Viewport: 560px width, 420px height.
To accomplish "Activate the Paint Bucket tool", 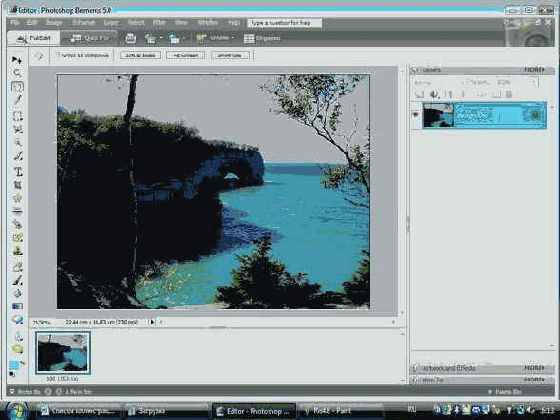I will pos(17,293).
